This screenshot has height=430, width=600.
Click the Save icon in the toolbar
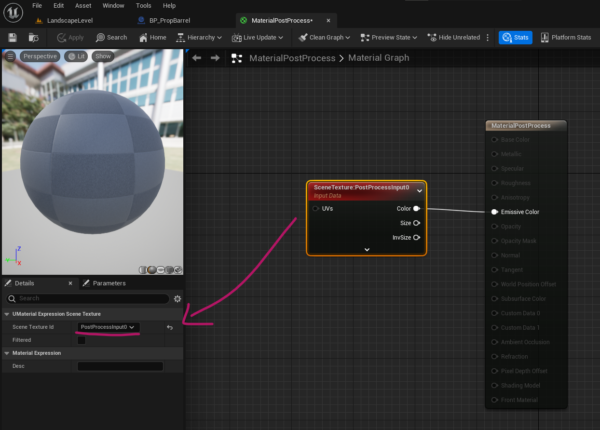pos(11,37)
